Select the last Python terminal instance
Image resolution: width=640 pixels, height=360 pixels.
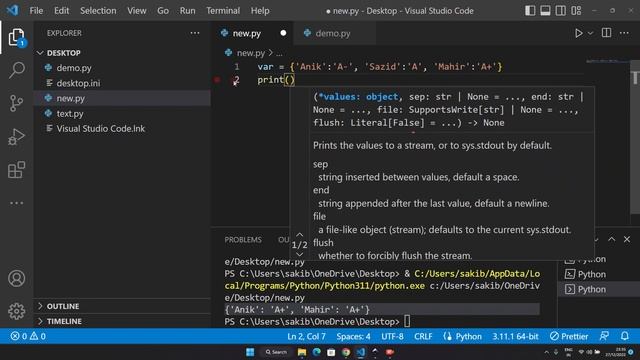600,289
